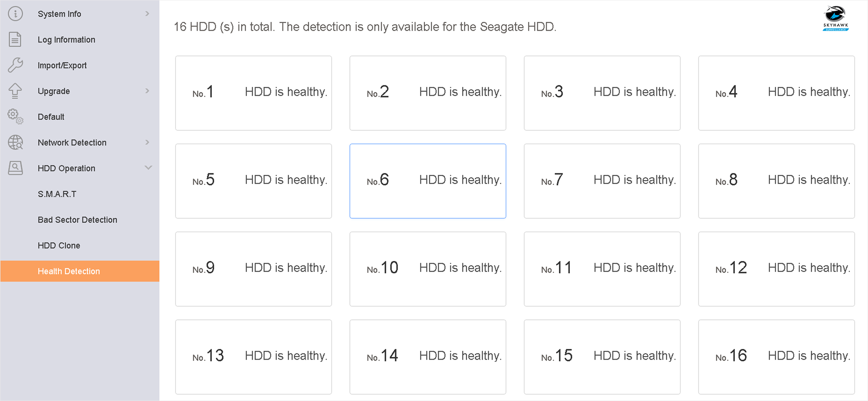The width and height of the screenshot is (868, 401).
Task: Select the Health Detection menu item
Action: [x=69, y=271]
